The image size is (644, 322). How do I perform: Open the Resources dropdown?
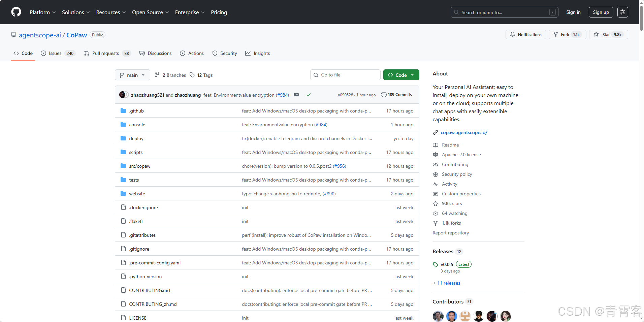click(x=111, y=12)
